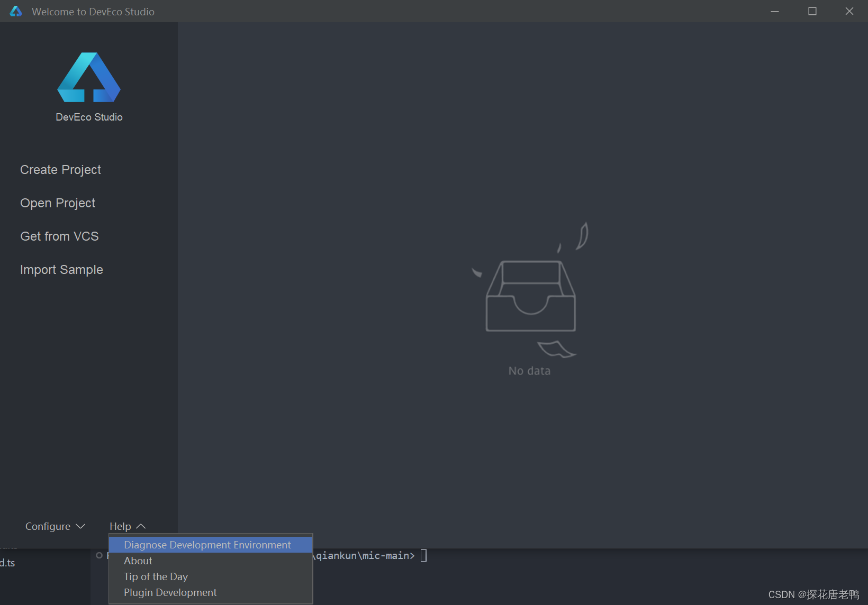This screenshot has width=868, height=605.
Task: Maximize the DevEco Studio welcome window
Action: pyautogui.click(x=812, y=11)
